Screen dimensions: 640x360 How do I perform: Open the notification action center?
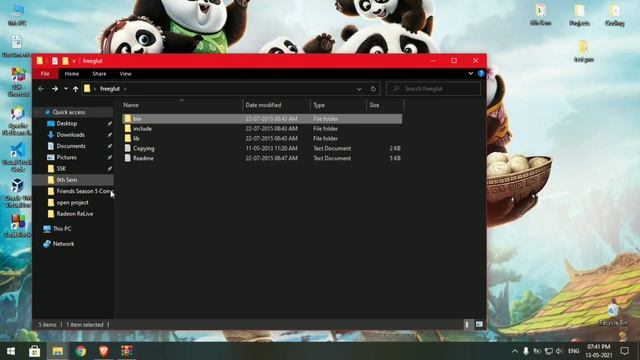624,351
